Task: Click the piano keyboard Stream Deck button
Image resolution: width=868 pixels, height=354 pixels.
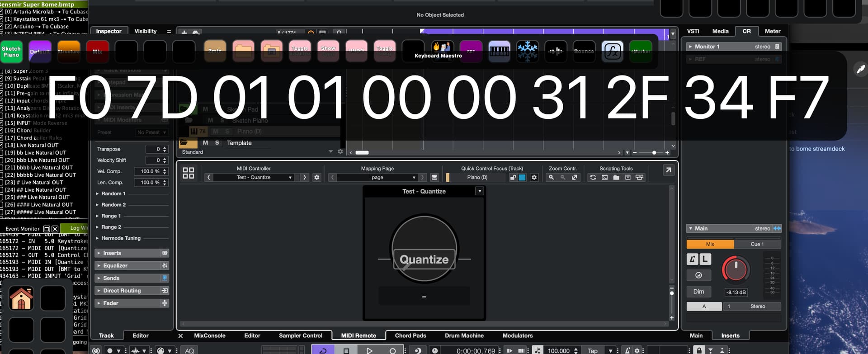Action: coord(499,52)
